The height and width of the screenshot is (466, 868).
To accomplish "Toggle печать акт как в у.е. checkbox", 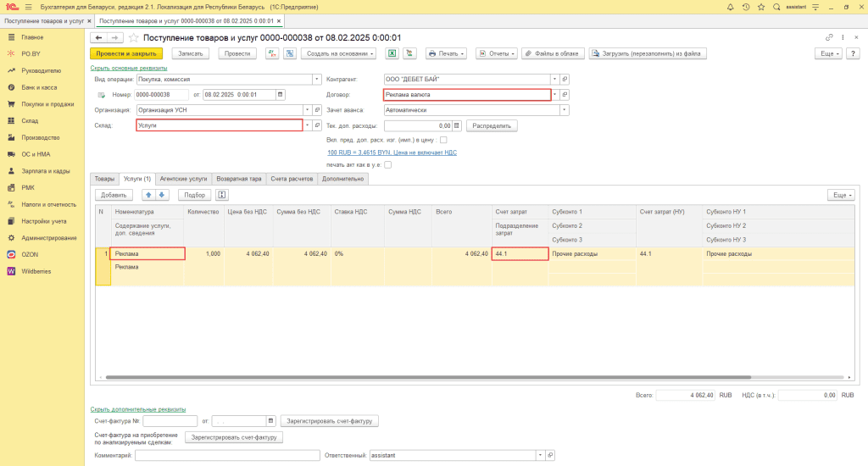I will point(388,164).
